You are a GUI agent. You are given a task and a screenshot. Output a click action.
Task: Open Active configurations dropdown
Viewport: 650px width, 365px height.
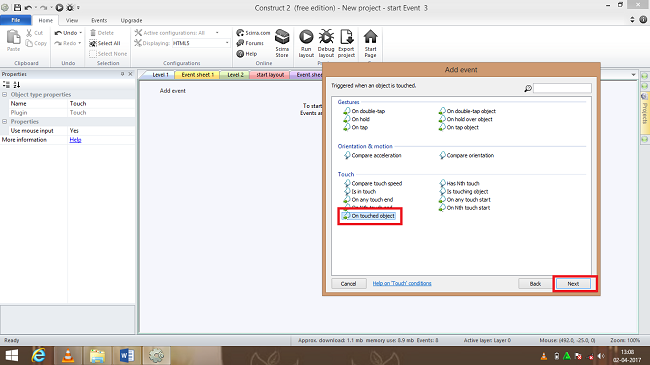click(217, 33)
